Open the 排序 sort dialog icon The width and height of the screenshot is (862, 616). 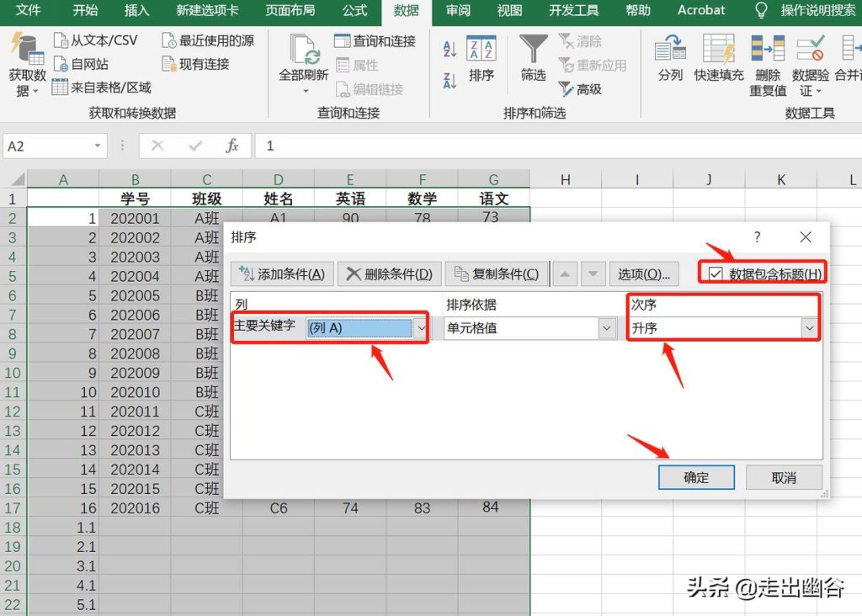[481, 48]
